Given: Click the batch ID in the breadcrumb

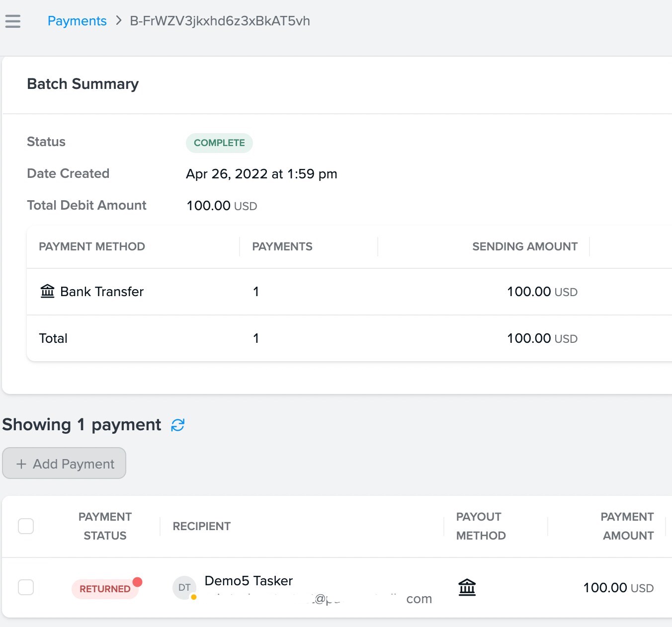Looking at the screenshot, I should pyautogui.click(x=220, y=21).
